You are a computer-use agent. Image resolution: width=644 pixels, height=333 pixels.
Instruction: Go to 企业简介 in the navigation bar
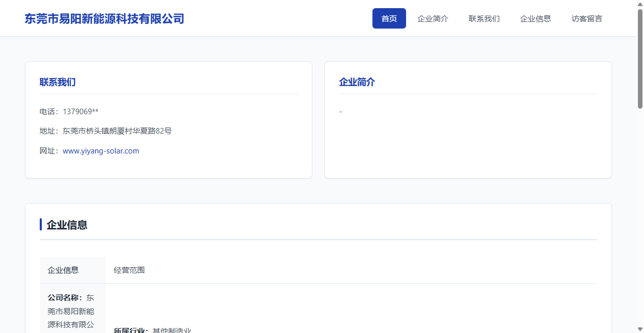433,18
